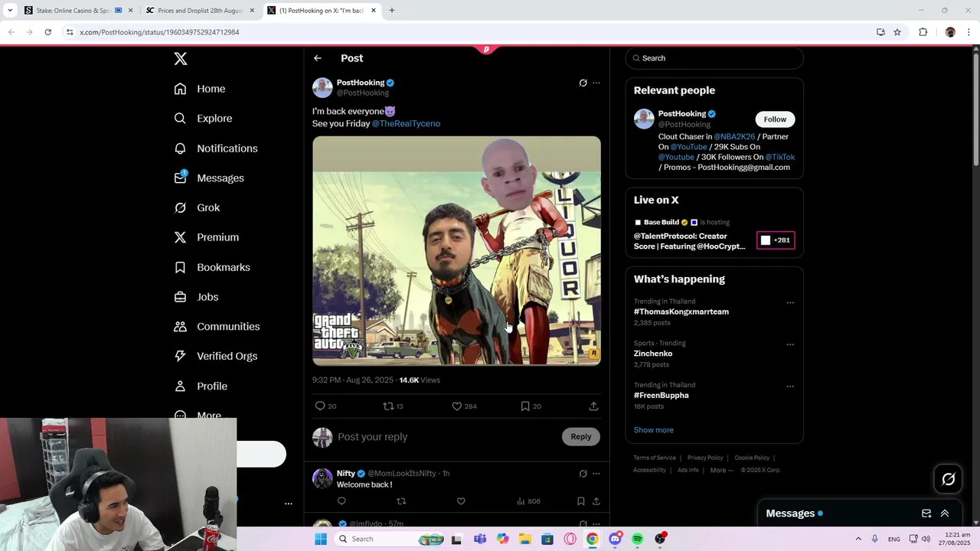The width and height of the screenshot is (980, 551).
Task: Click Show more under What's happening
Action: click(653, 430)
